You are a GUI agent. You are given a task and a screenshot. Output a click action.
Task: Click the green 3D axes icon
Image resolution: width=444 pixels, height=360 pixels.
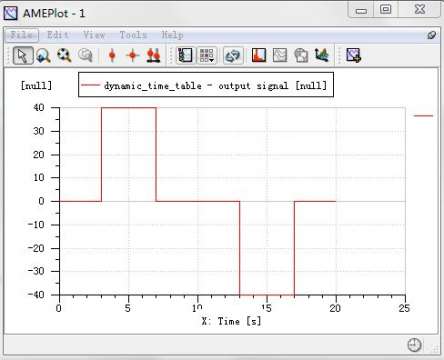tap(322, 55)
